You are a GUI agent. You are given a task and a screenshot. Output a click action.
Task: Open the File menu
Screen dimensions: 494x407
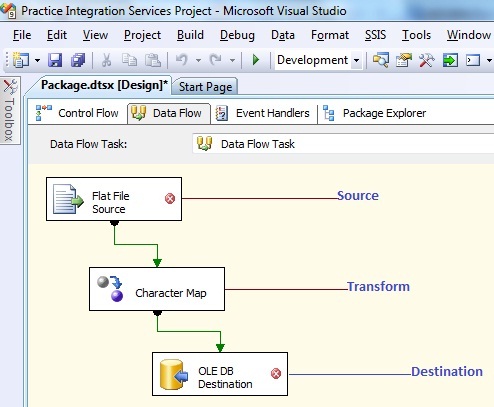click(x=22, y=35)
